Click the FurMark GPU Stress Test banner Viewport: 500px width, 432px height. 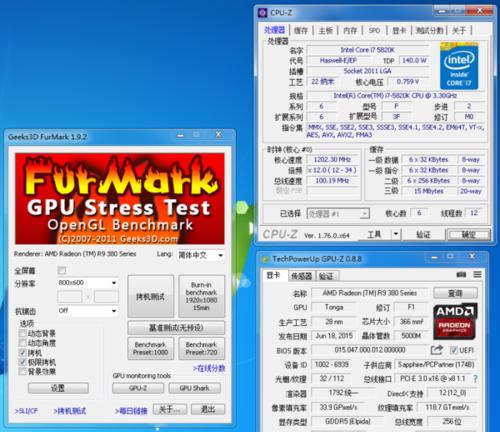tap(120, 199)
